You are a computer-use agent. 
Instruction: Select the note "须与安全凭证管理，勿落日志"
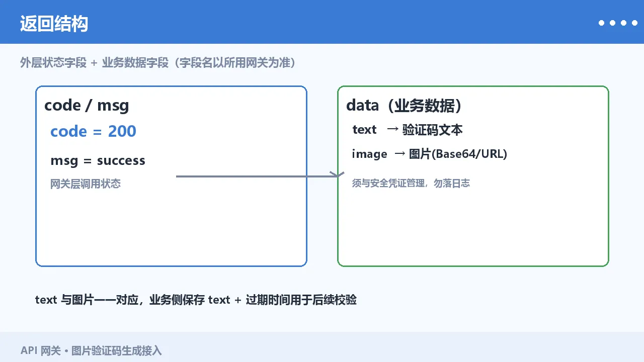(x=411, y=184)
